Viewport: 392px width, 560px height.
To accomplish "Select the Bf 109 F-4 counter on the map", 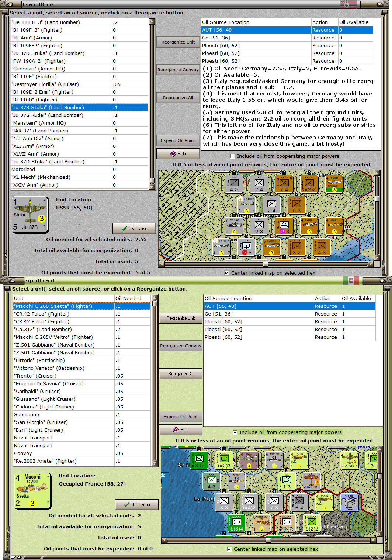I will [237, 481].
